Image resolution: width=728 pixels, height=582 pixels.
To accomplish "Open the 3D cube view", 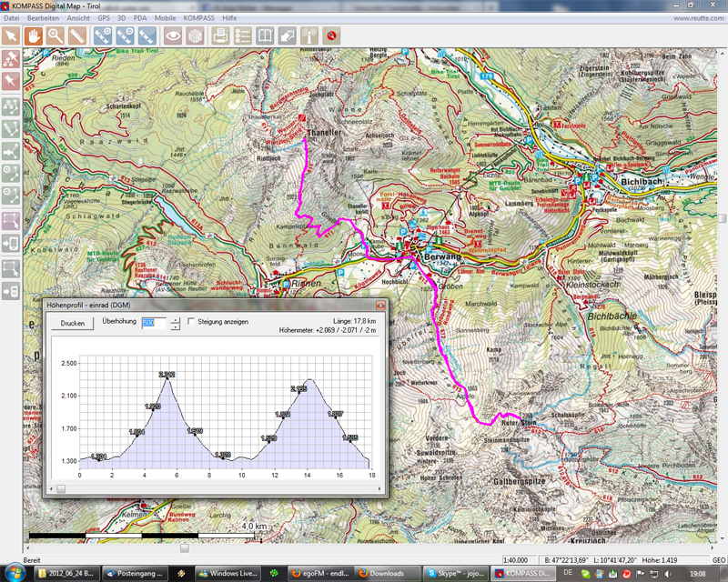I will click(x=195, y=35).
